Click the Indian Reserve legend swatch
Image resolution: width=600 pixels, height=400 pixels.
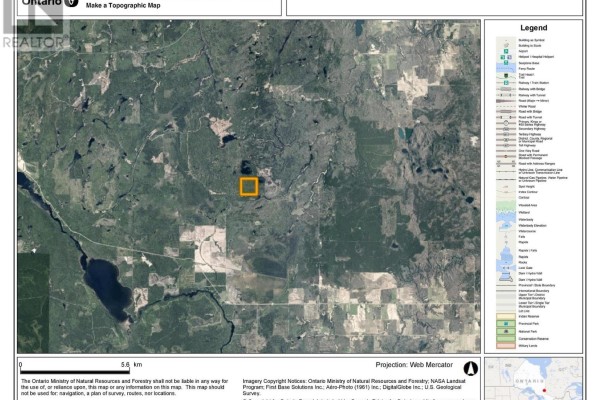[506, 316]
